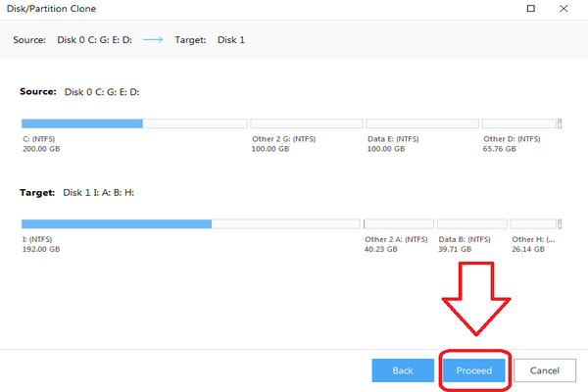The width and height of the screenshot is (588, 392).
Task: Cancel the disk clone operation
Action: click(x=545, y=370)
